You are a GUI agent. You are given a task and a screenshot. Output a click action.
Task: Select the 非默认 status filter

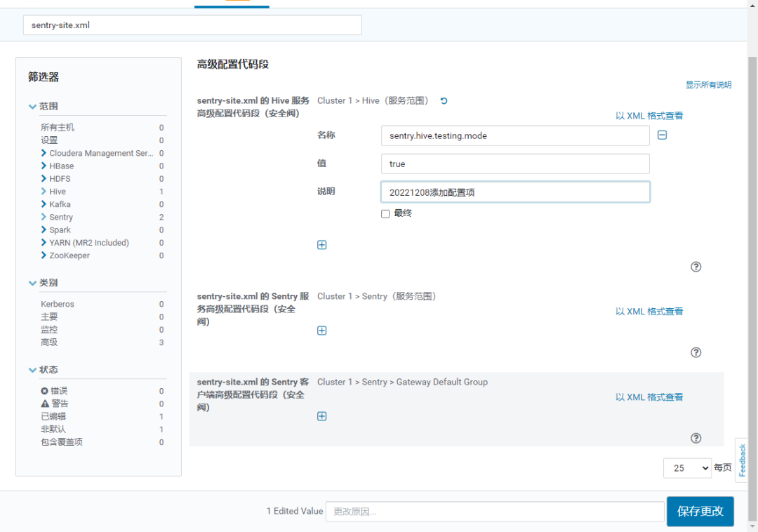(x=53, y=429)
